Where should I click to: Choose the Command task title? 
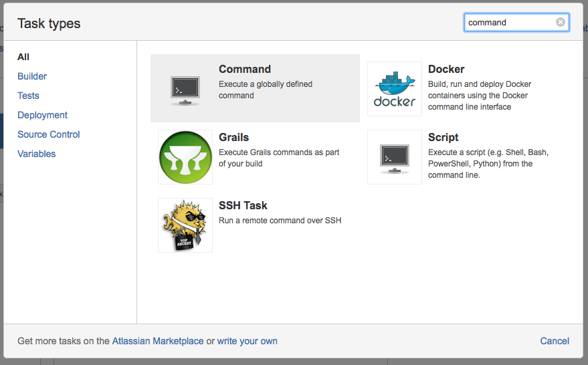[245, 69]
